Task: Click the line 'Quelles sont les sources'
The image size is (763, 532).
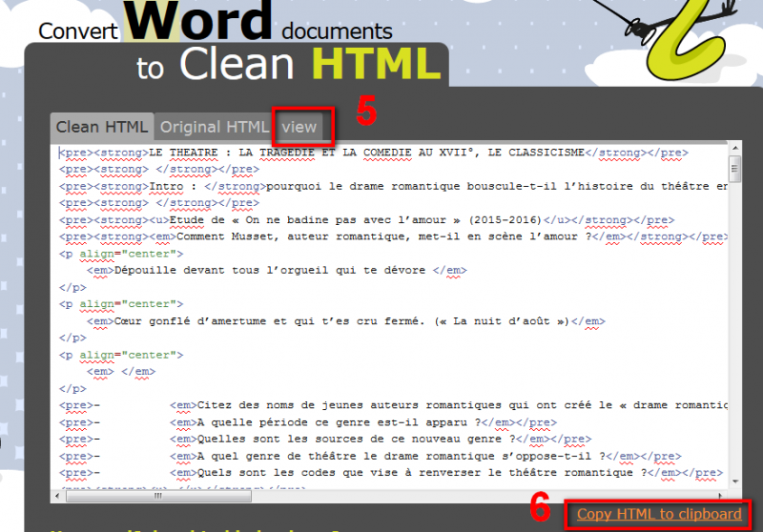Action: coord(325,440)
